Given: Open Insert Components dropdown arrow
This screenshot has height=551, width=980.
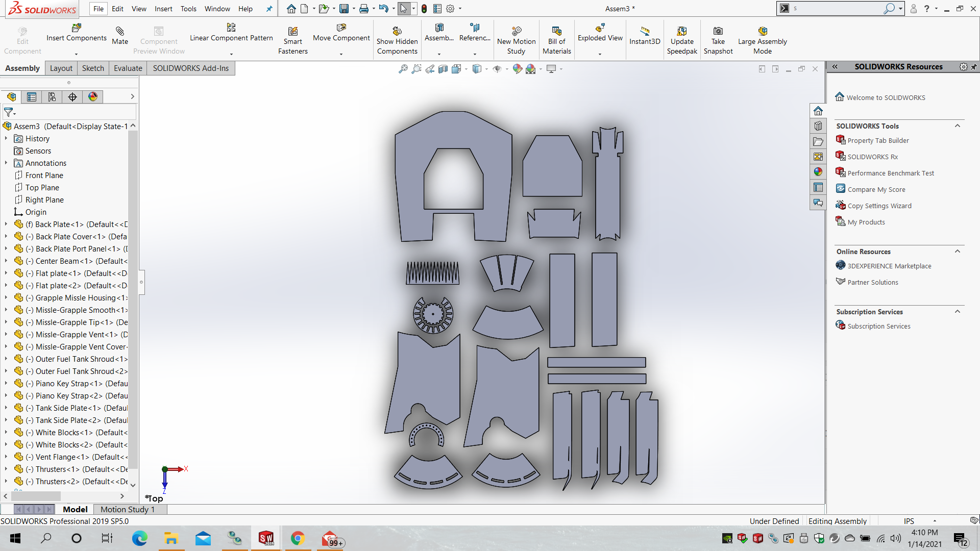Looking at the screenshot, I should pyautogui.click(x=77, y=54).
